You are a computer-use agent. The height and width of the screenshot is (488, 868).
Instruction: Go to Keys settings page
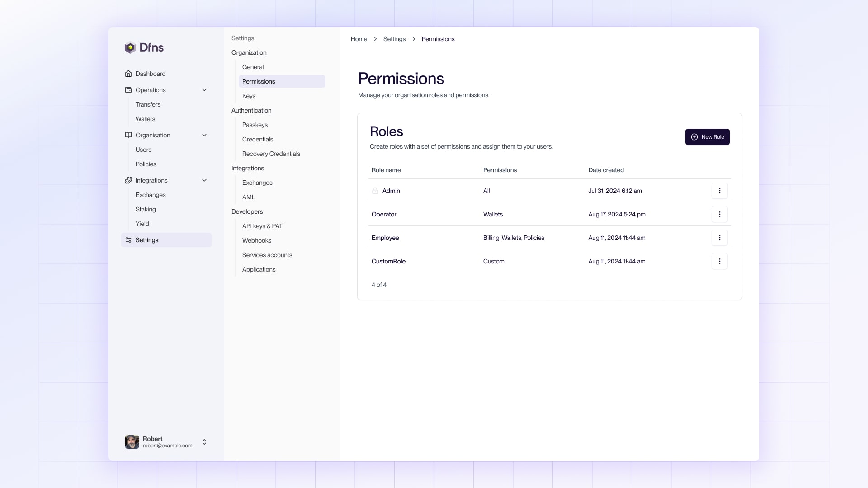(249, 96)
